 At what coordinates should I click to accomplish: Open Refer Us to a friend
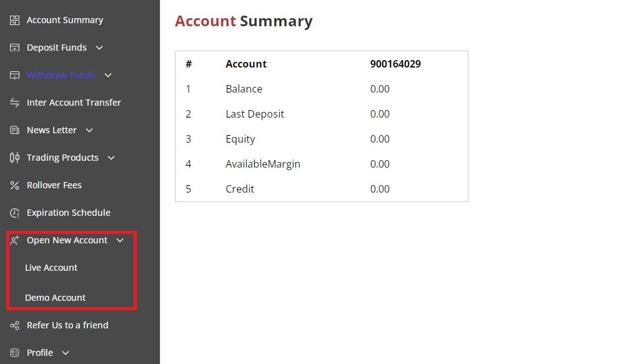coord(67,325)
